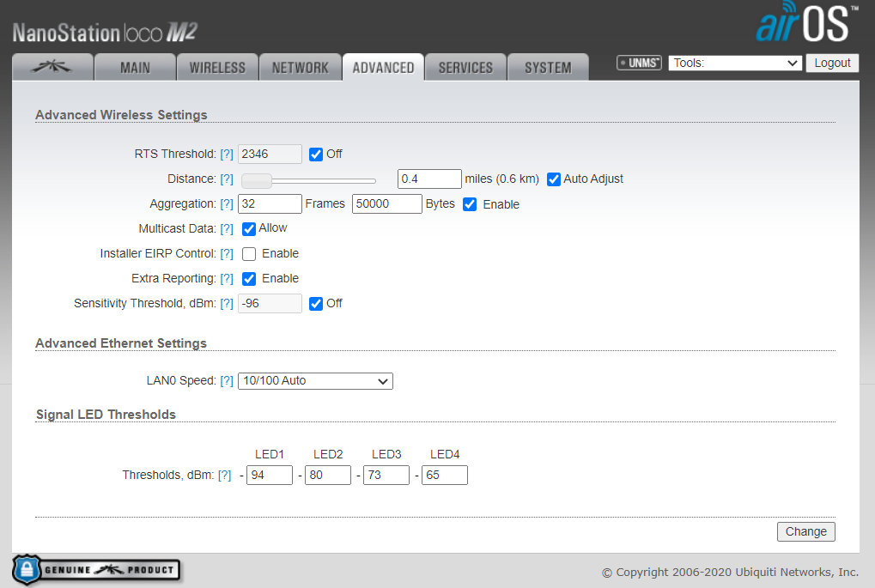The width and height of the screenshot is (875, 588).
Task: Click the Advanced Wireless Settings heading
Action: (121, 115)
